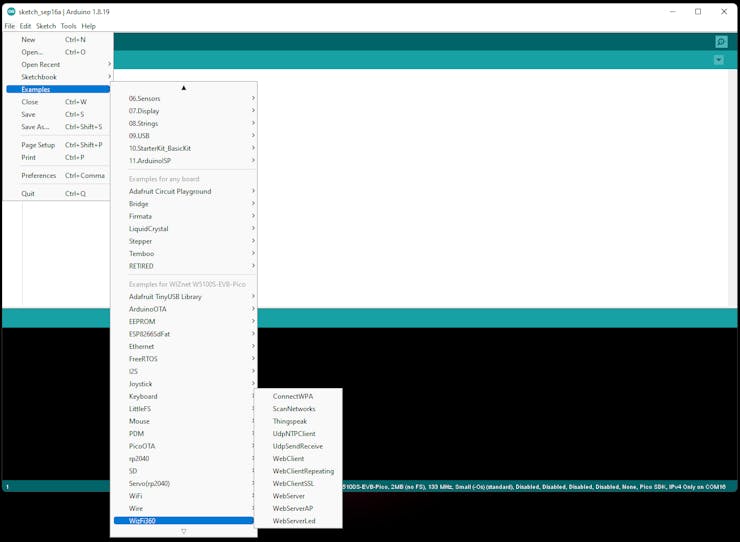Open LiquidCrystal examples submenu
The image size is (740, 542).
click(184, 229)
